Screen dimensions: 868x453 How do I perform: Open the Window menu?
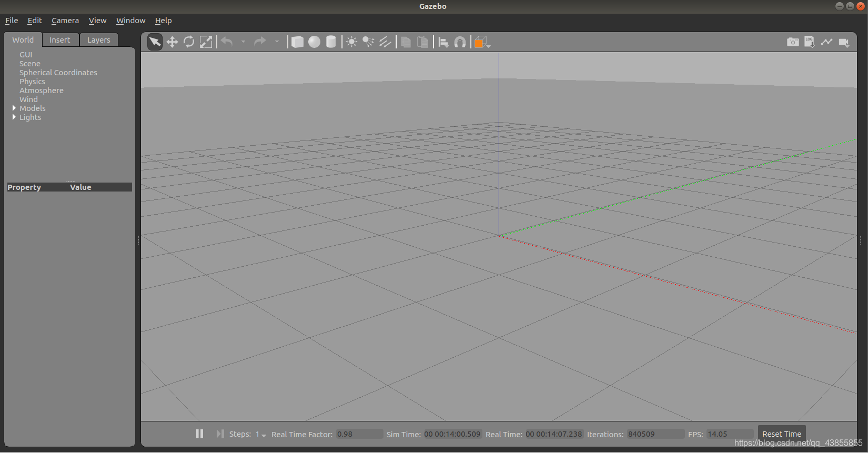coord(130,21)
